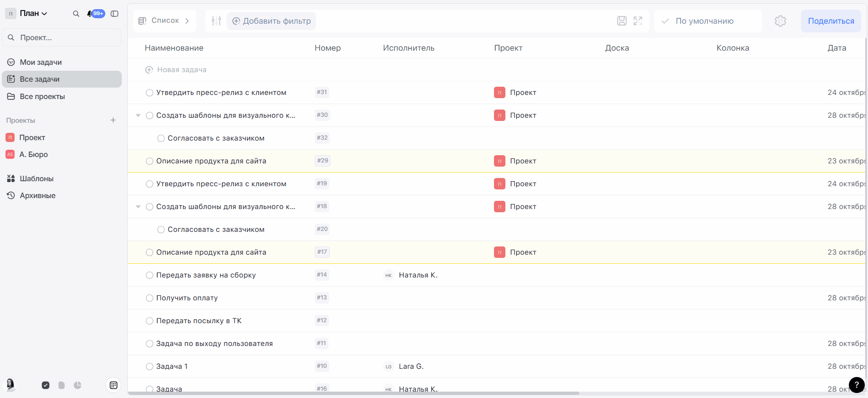
Task: Open view settings gear icon
Action: [780, 21]
